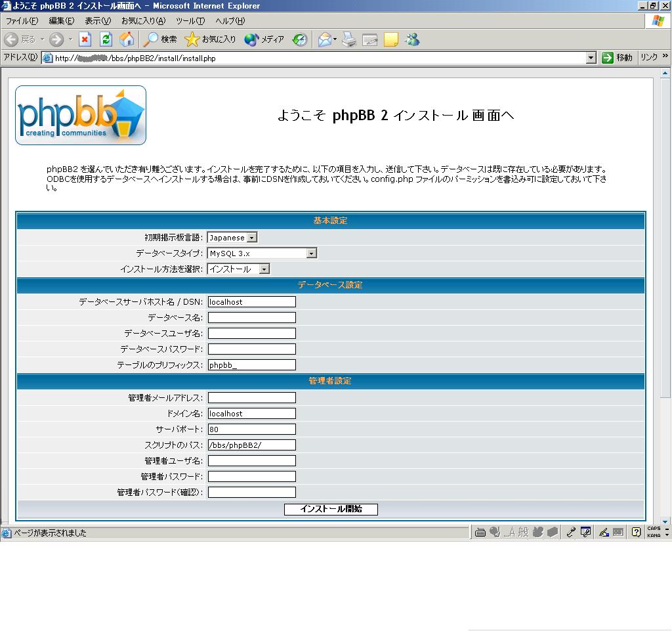Click the Back arrow button
672x637 pixels.
[12, 39]
